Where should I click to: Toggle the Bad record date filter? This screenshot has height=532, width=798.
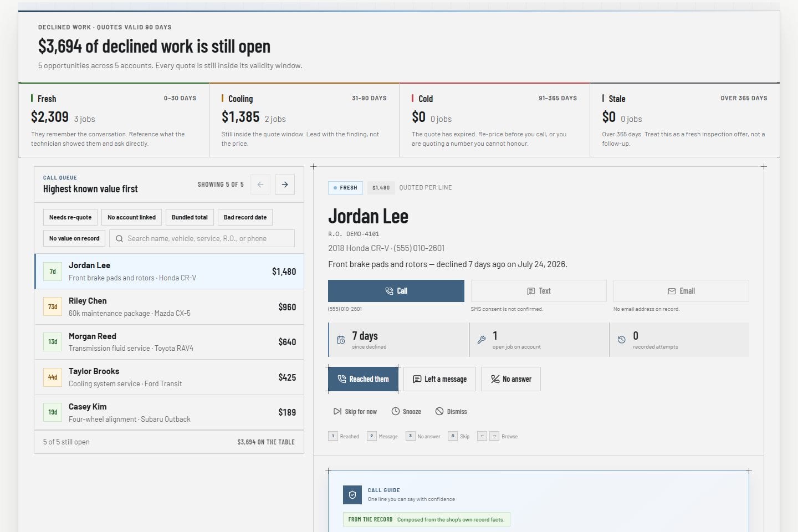pos(245,217)
